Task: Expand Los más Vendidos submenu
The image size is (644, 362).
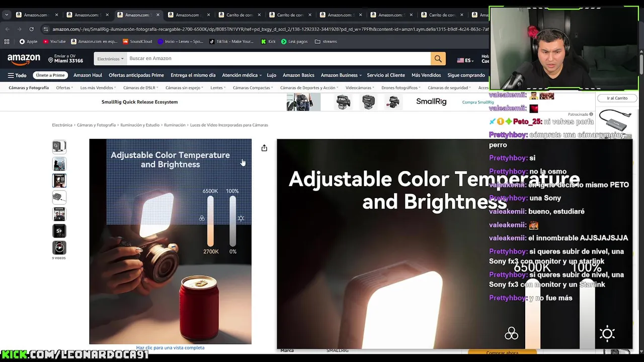Action: (99, 87)
